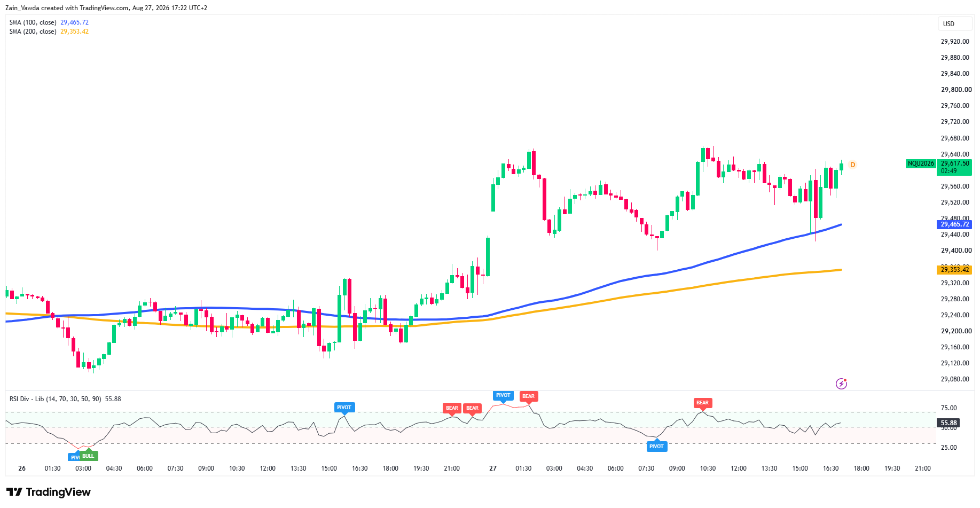Select the BEAR marker right of the topmost PIVOT
Image resolution: width=980 pixels, height=508 pixels.
pos(528,396)
